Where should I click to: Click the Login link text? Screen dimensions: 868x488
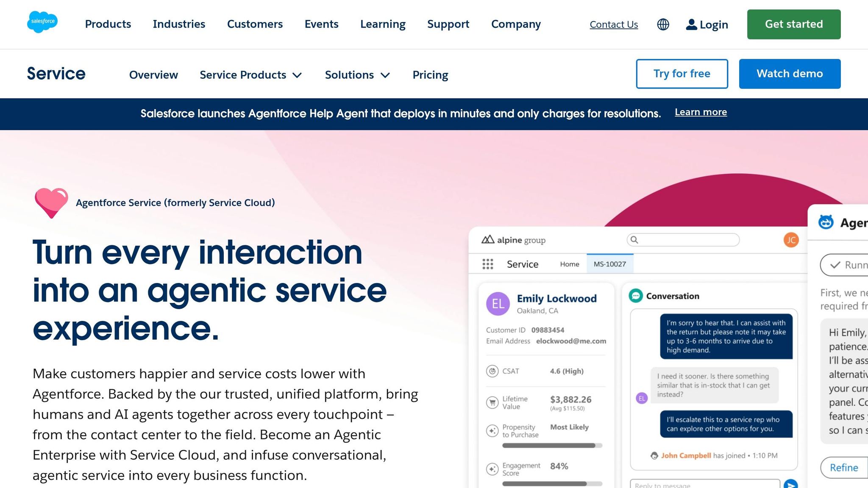point(714,25)
